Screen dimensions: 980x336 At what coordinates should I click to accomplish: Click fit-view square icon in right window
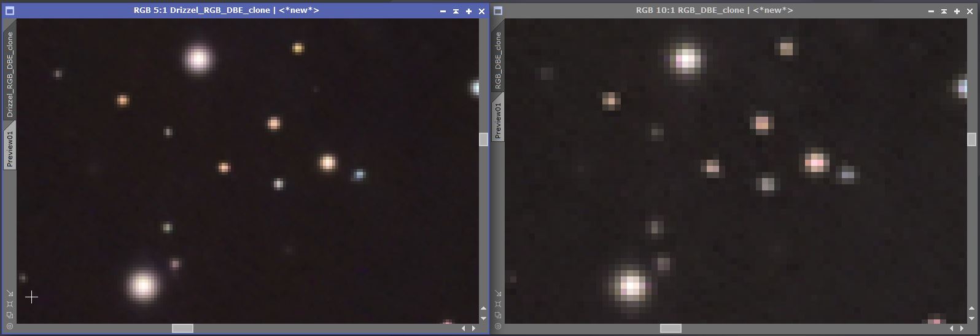pos(498,304)
